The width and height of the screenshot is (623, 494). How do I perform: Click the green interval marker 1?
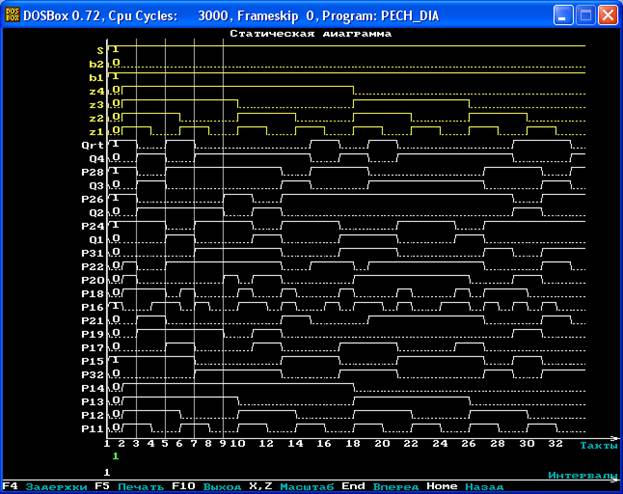click(x=115, y=456)
